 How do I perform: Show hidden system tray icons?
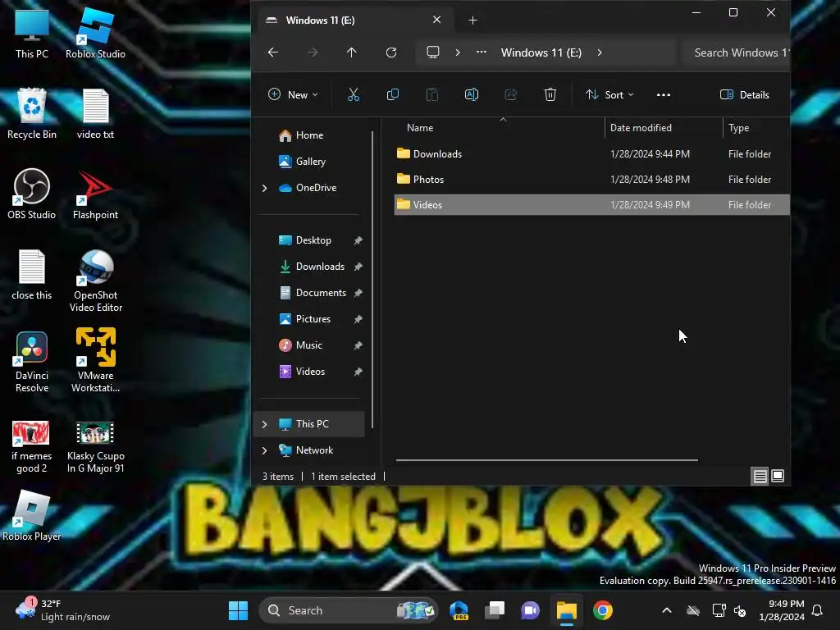[666, 610]
